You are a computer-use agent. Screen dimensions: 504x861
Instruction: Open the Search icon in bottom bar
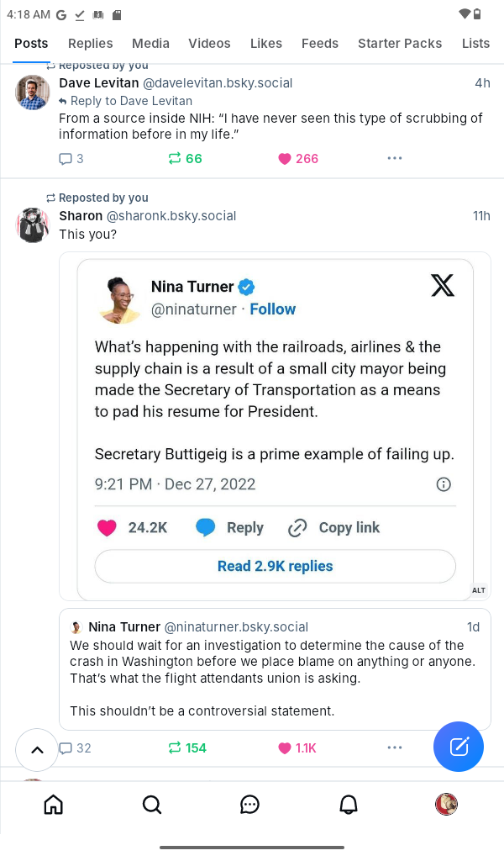[151, 805]
